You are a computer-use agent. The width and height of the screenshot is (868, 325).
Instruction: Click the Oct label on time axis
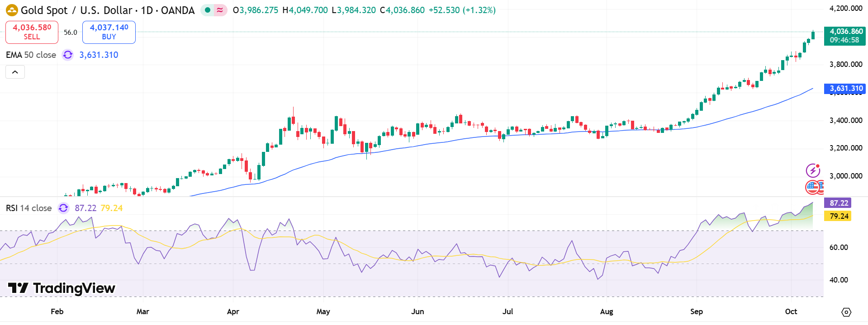[791, 311]
